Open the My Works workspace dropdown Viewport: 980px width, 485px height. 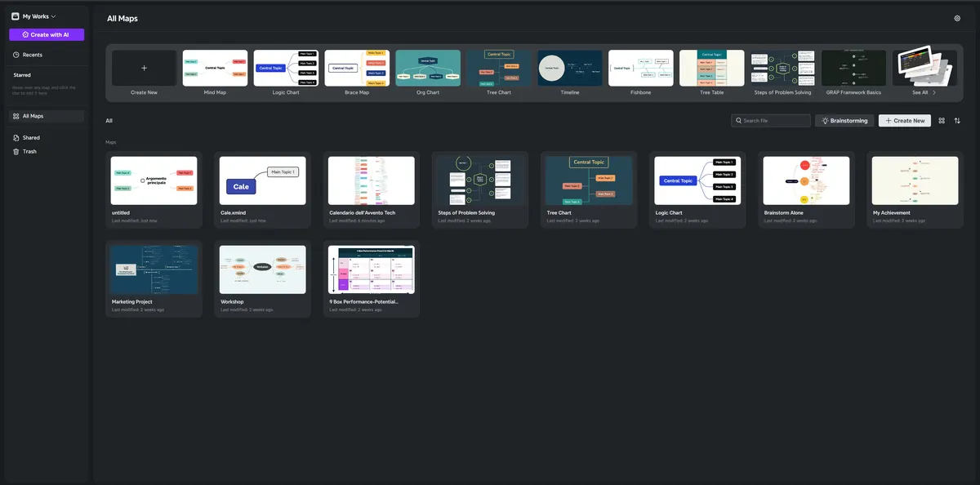[x=33, y=16]
